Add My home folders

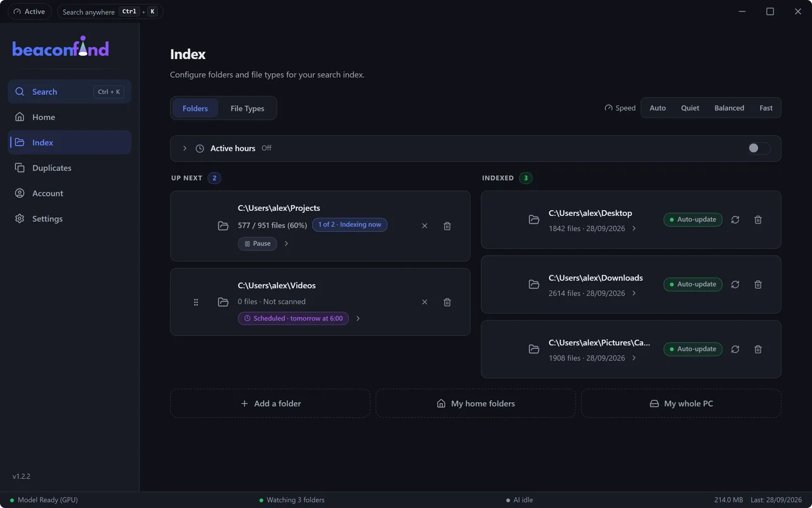click(476, 403)
